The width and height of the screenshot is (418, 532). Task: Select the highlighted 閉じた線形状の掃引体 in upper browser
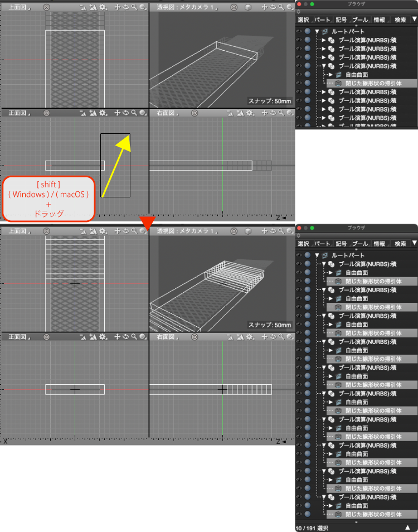coord(372,83)
